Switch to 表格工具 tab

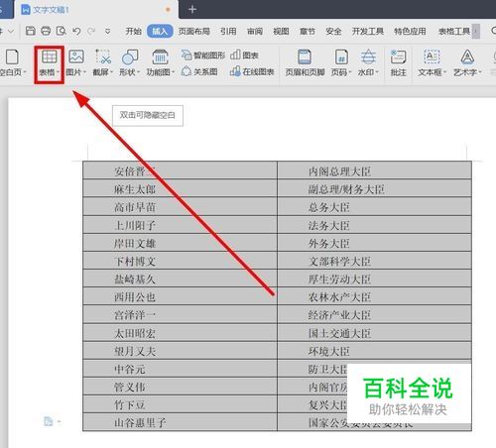click(x=454, y=32)
